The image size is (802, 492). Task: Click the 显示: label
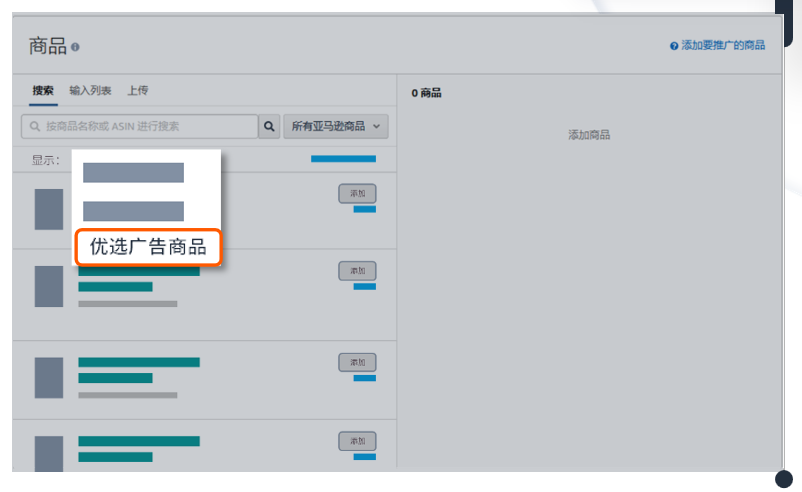coord(46,160)
